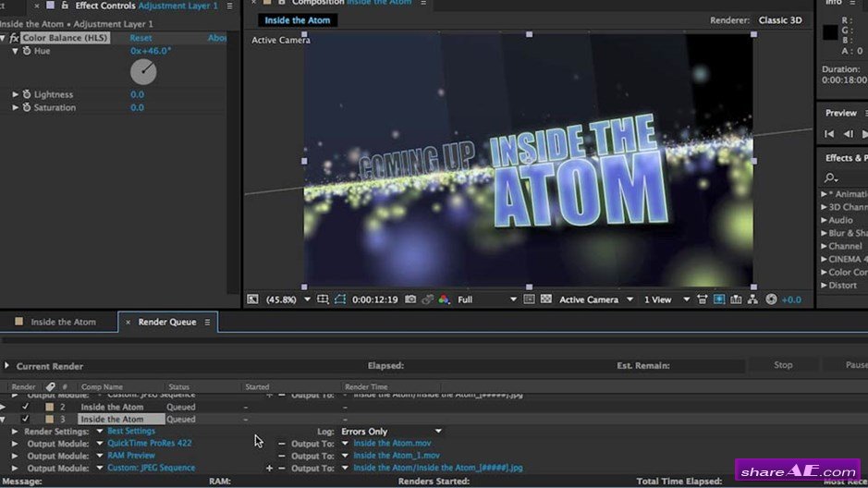Click label color swatch of item 3
The height and width of the screenshot is (488, 868).
click(x=49, y=419)
